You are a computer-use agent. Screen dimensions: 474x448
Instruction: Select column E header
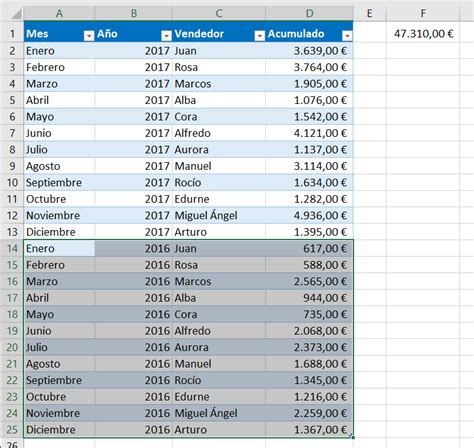click(370, 13)
